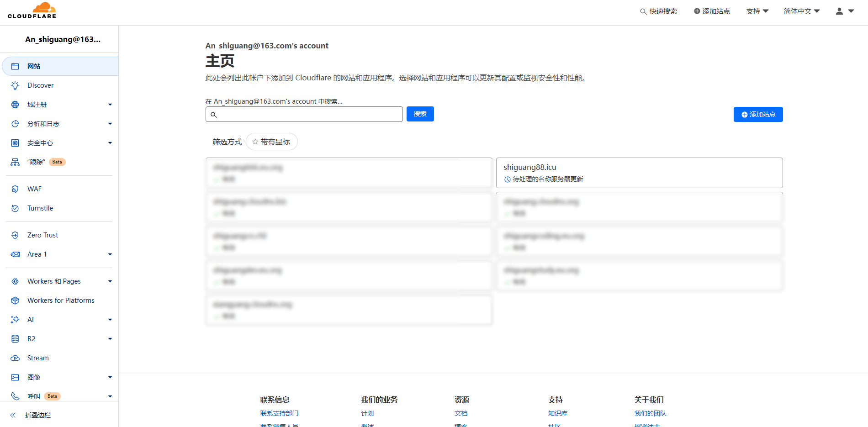This screenshot has height=427, width=868.
Task: Open the 知识库 footer link
Action: click(558, 413)
